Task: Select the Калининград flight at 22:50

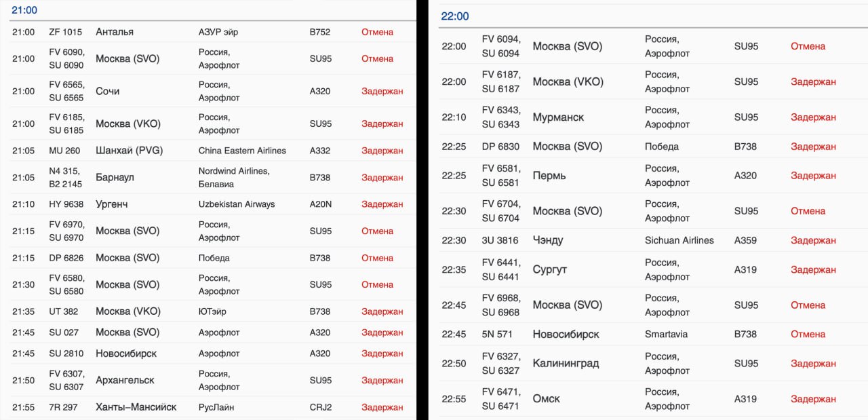Action: pyautogui.click(x=566, y=363)
